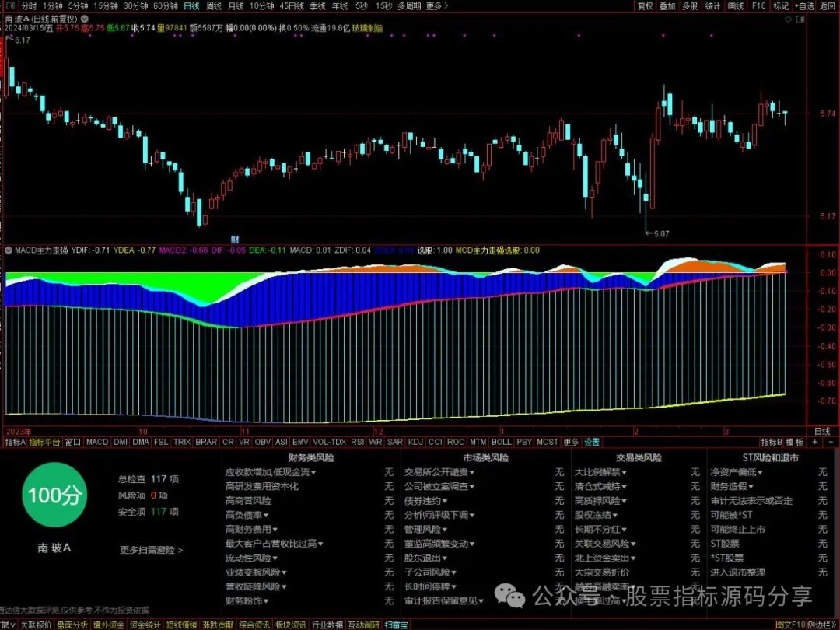The image size is (840, 630).
Task: Open the F10 company info
Action: click(758, 6)
